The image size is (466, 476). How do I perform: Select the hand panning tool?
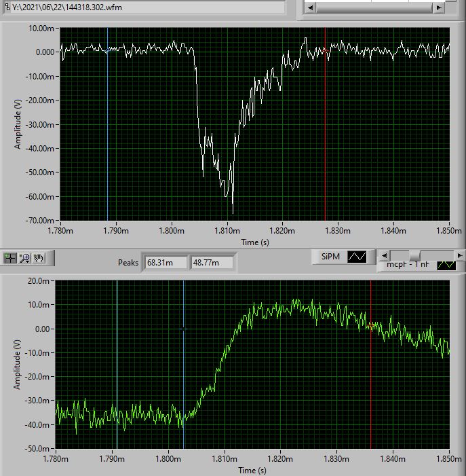pos(39,257)
